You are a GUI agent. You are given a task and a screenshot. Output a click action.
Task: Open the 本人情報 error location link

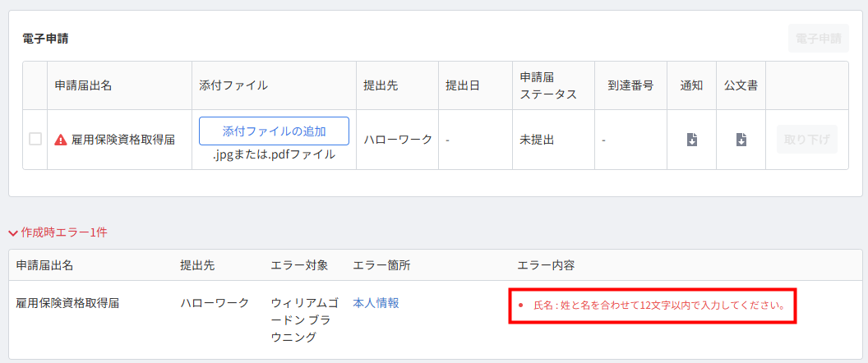376,303
